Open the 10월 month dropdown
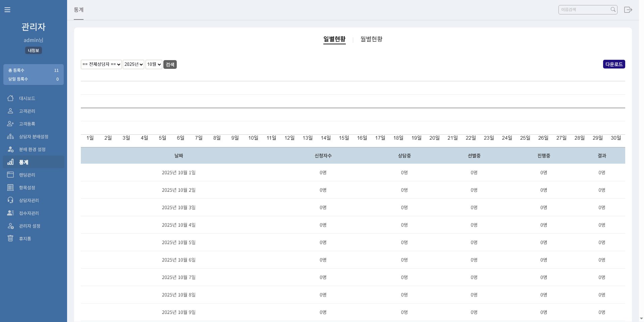The image size is (644, 322). click(154, 64)
